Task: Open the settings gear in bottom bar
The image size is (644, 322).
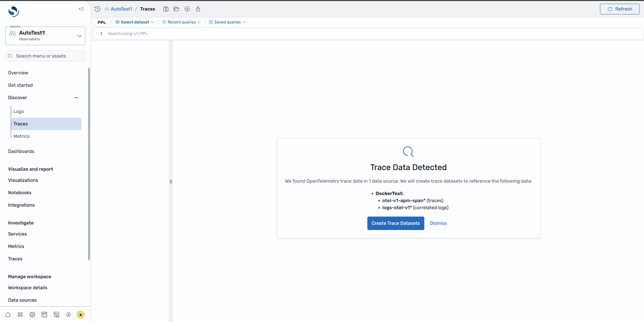Action: pos(32,315)
